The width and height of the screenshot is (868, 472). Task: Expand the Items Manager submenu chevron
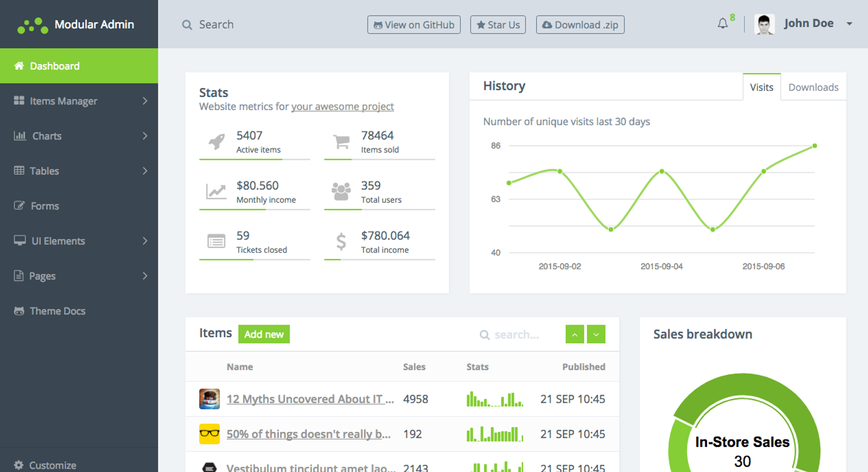click(x=145, y=101)
